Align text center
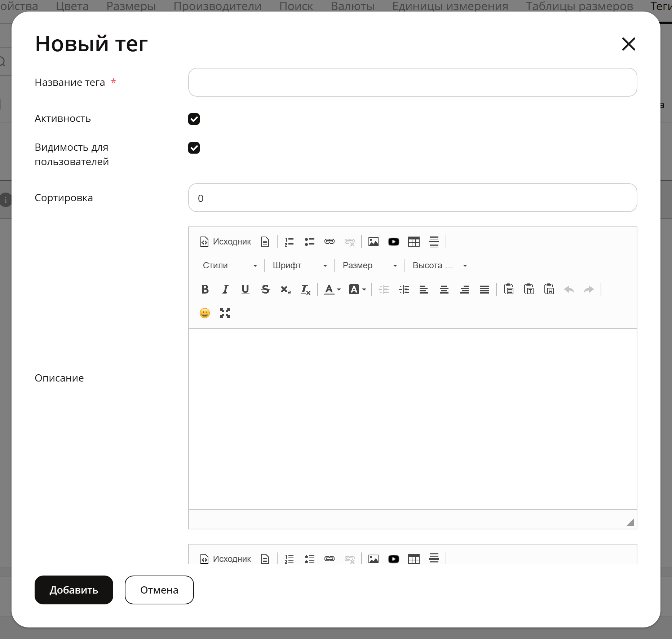This screenshot has height=639, width=672. pyautogui.click(x=444, y=289)
